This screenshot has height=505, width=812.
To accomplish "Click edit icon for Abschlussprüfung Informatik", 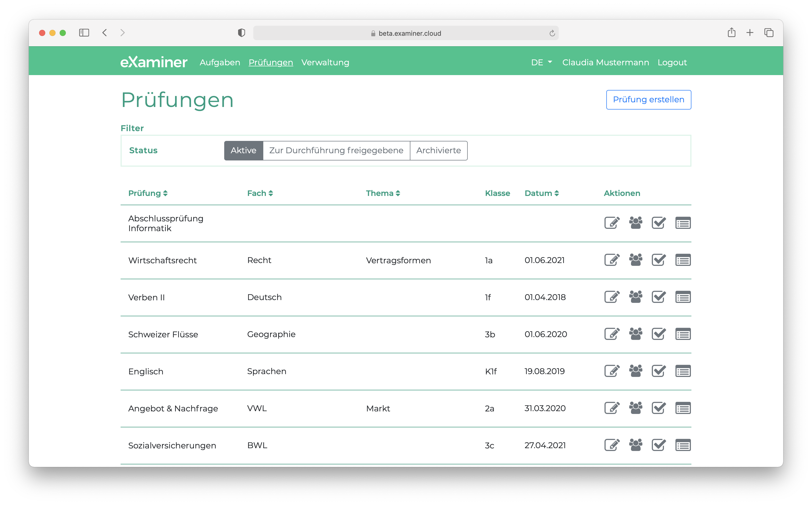I will (612, 223).
